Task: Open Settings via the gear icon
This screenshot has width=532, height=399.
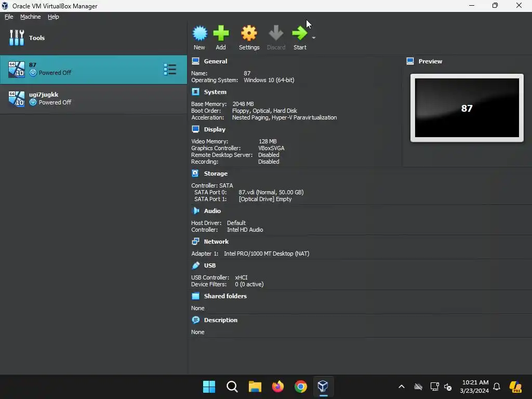Action: pyautogui.click(x=249, y=33)
